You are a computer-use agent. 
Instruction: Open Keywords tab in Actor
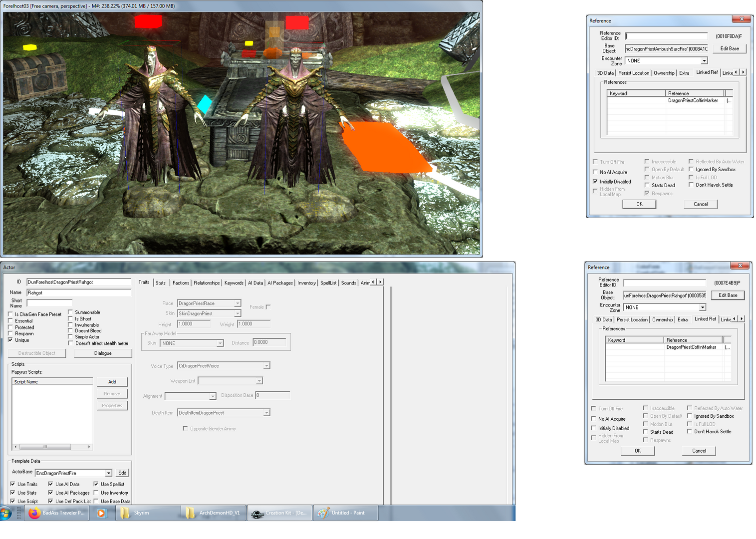pyautogui.click(x=234, y=283)
